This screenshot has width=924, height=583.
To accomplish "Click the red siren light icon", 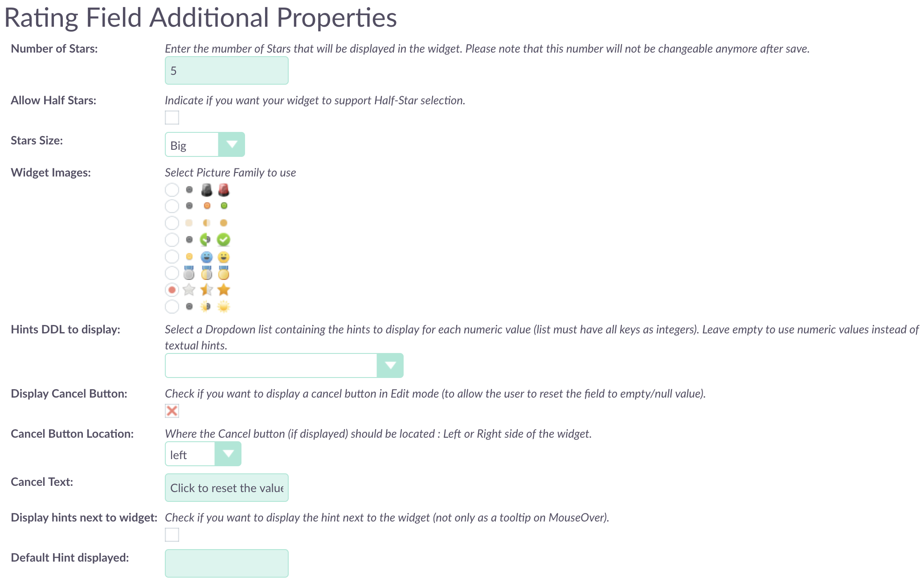I will [x=224, y=190].
